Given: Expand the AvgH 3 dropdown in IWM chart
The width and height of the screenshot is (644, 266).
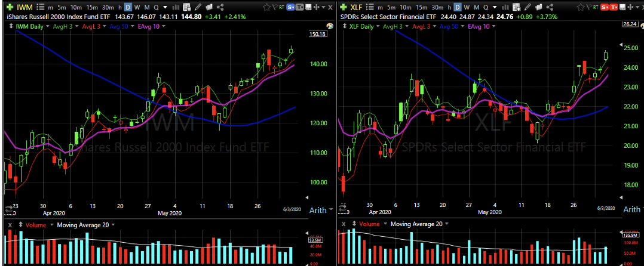Looking at the screenshot, I should pyautogui.click(x=76, y=26).
